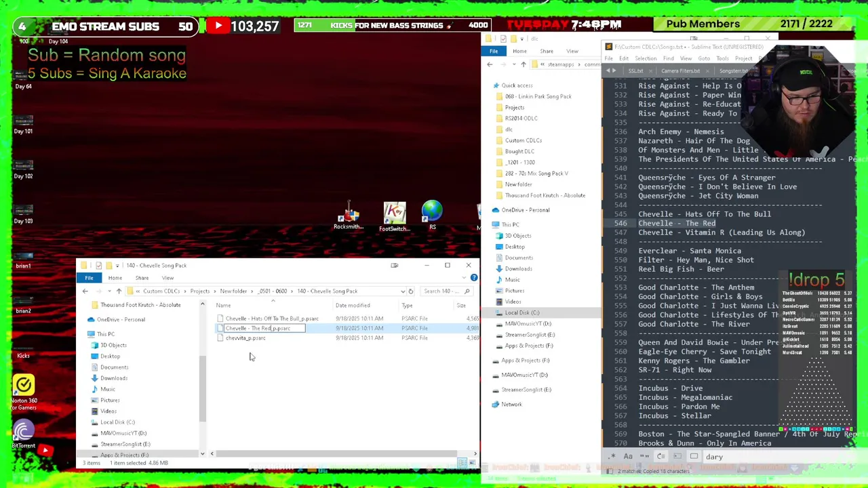Image resolution: width=868 pixels, height=488 pixels.
Task: Select '068 - Linkin Park Song Pack' in dlc window
Action: tap(538, 96)
